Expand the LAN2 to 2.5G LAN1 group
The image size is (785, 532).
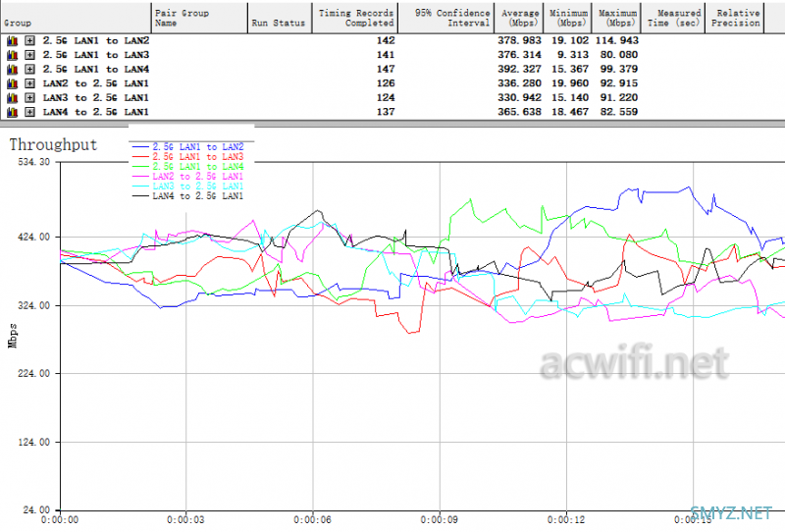click(30, 84)
